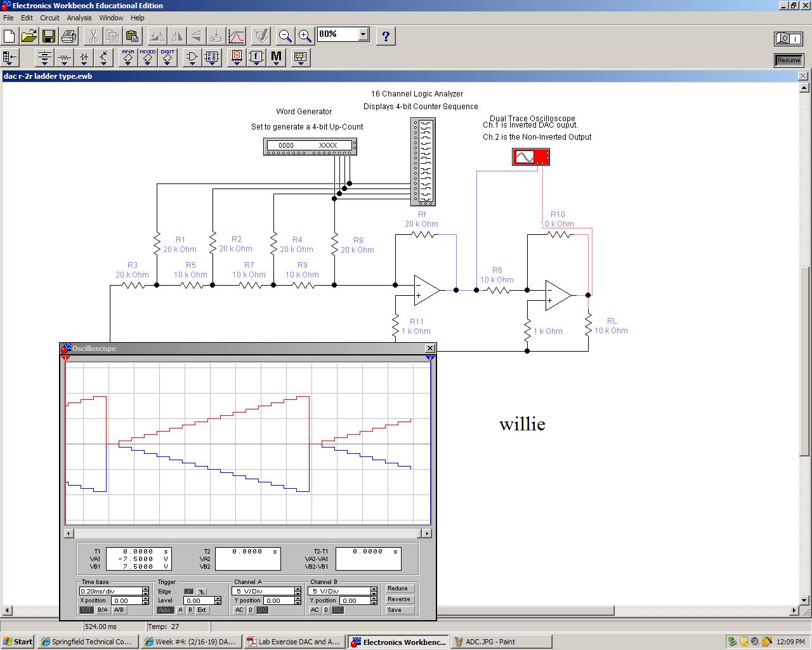
Task: Switch to Lab Exercise DAC taskbar window
Action: (296, 642)
